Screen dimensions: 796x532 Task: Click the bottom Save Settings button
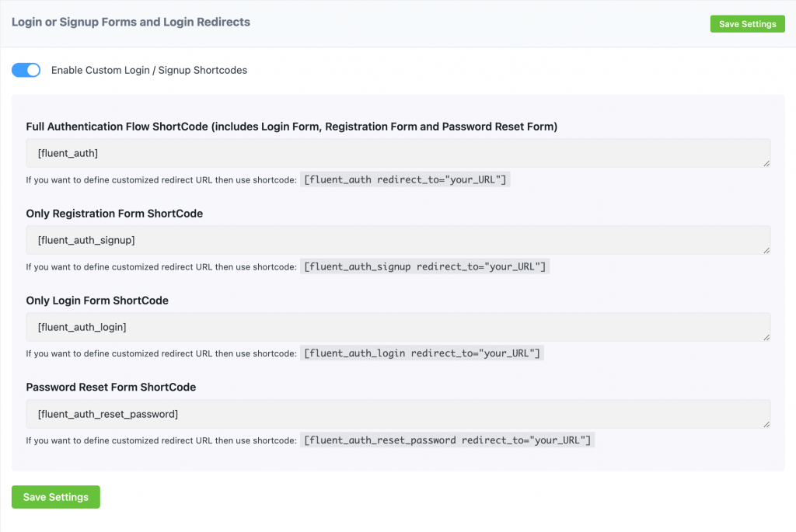click(x=55, y=497)
